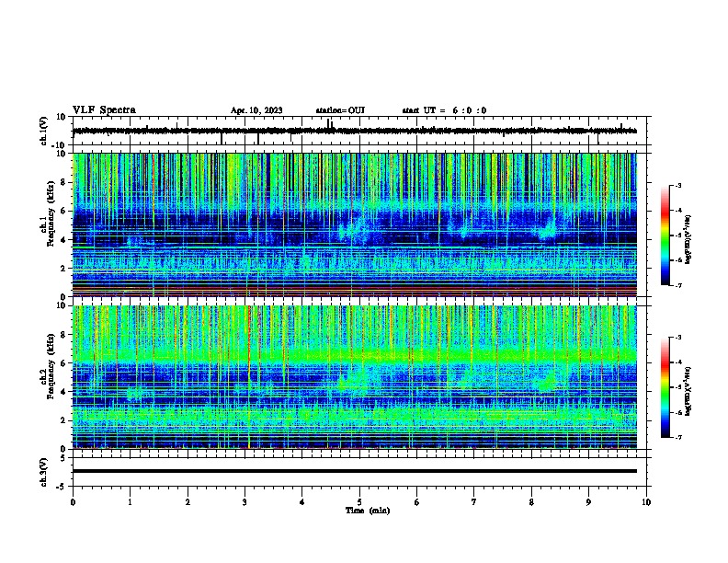Select the "start UT = 6 : 0 : 0" text
The image size is (728, 563).
tap(444, 110)
